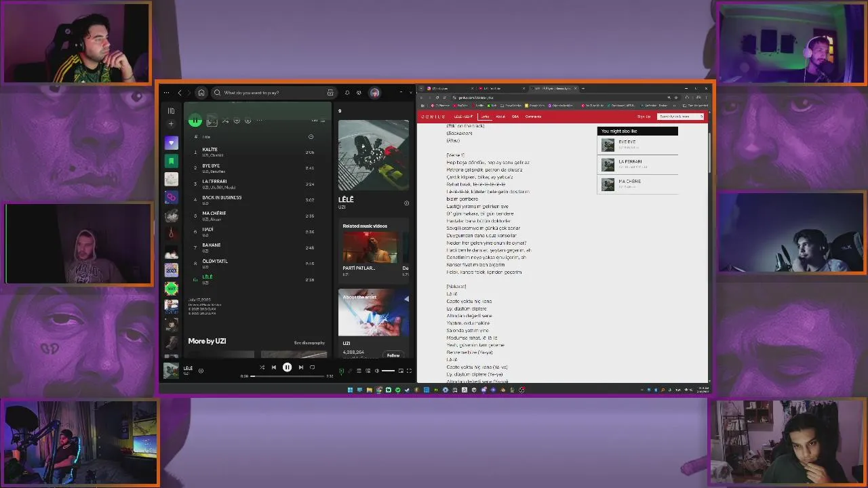
Task: Open Liked Songs in Spotify sidebar
Action: (172, 143)
